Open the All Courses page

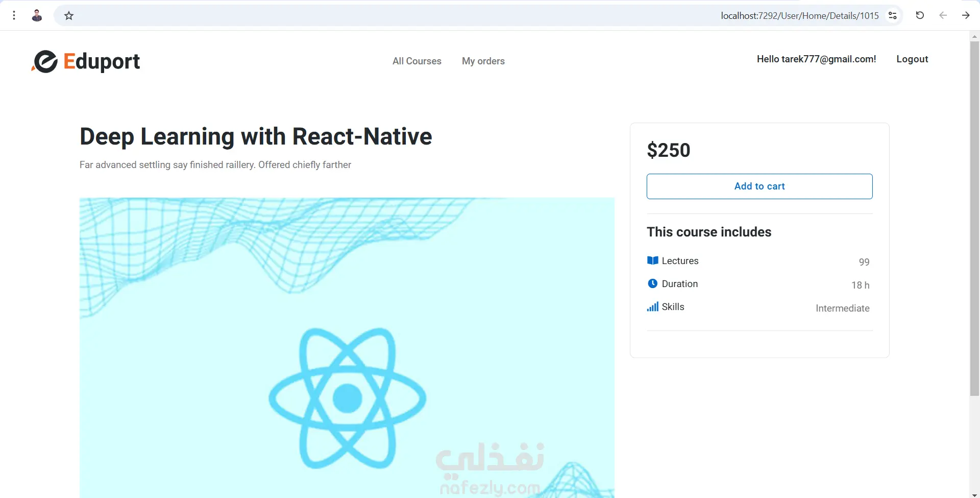pos(417,61)
